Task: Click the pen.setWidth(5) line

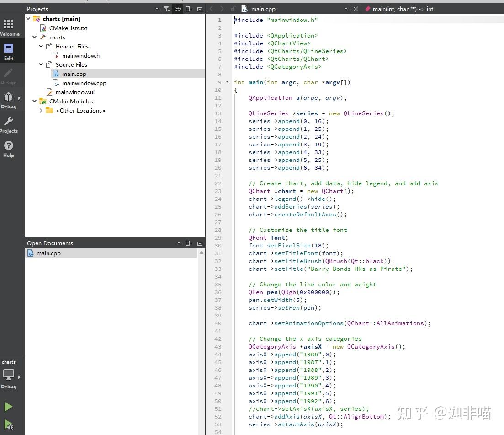Action: tap(277, 300)
